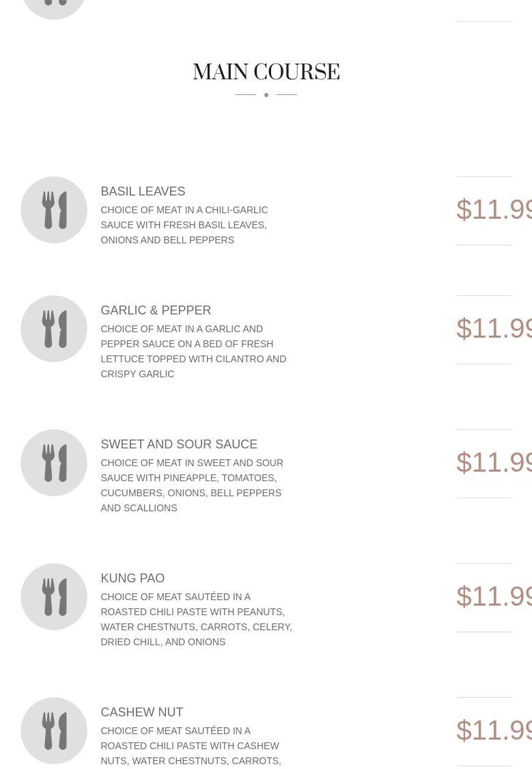532x769 pixels.
Task: Click the Sweet and Sour Sauce price
Action: [x=494, y=462]
